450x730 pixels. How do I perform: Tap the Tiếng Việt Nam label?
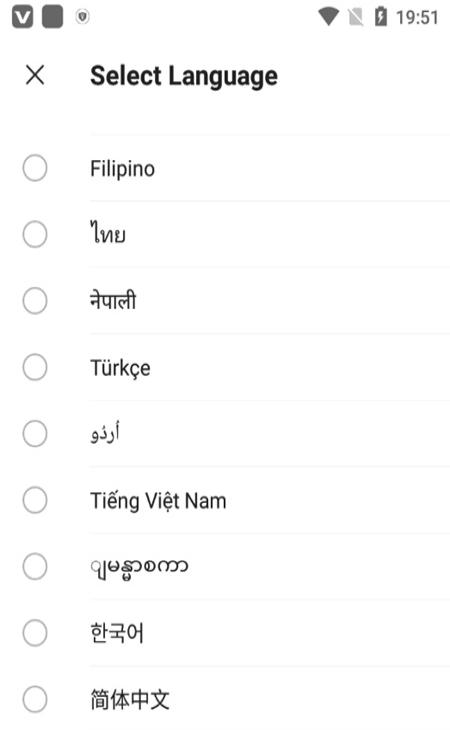pos(158,501)
